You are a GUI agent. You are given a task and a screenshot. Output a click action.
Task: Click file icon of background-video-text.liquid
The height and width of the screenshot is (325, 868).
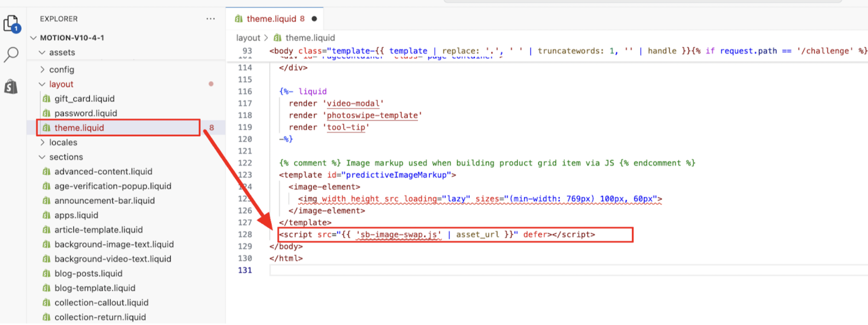46,259
